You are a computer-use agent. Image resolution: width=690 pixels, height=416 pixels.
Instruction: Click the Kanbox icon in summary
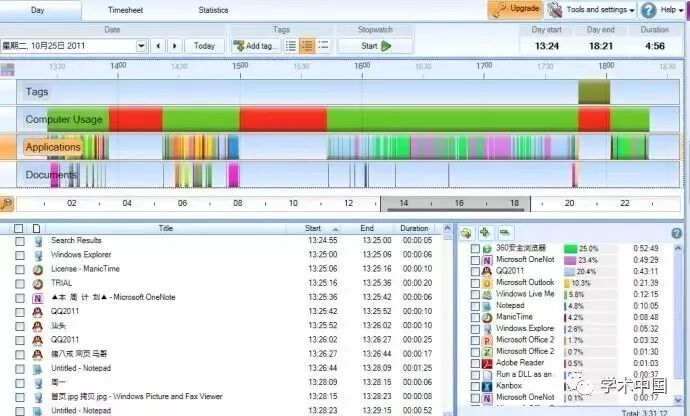click(x=487, y=386)
